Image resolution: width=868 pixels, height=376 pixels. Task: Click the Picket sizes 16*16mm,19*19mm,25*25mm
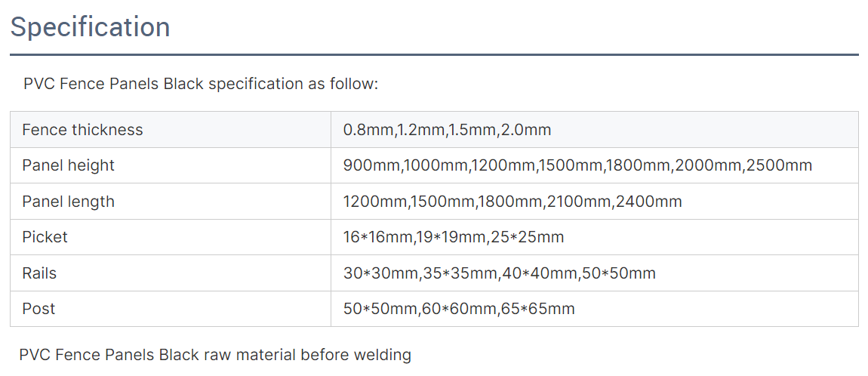pyautogui.click(x=454, y=238)
